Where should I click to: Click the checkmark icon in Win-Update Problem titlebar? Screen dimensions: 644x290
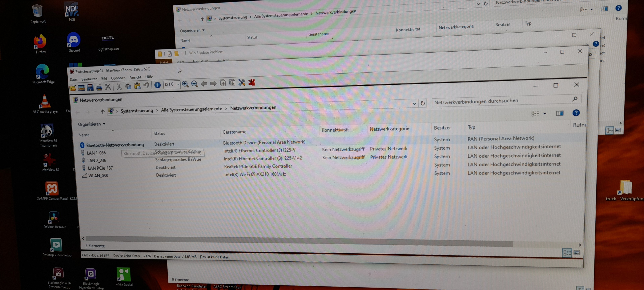(170, 54)
